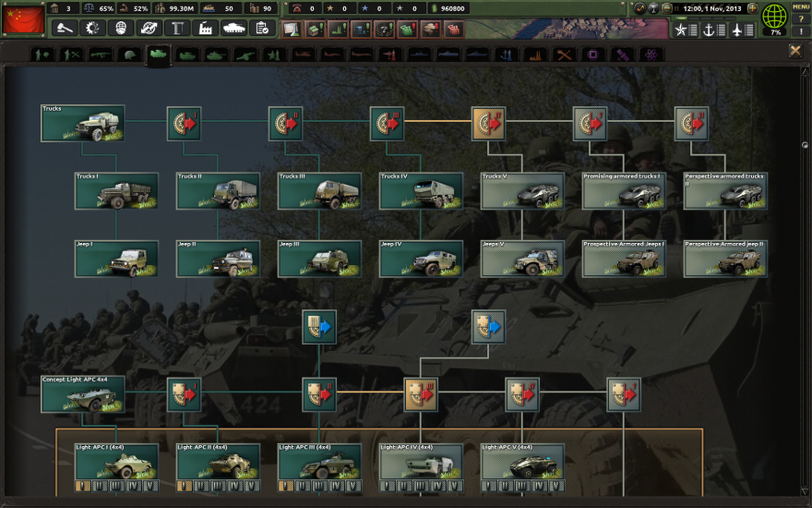Image resolution: width=812 pixels, height=508 pixels.
Task: Select level I under Light APC IV
Action: tap(387, 486)
